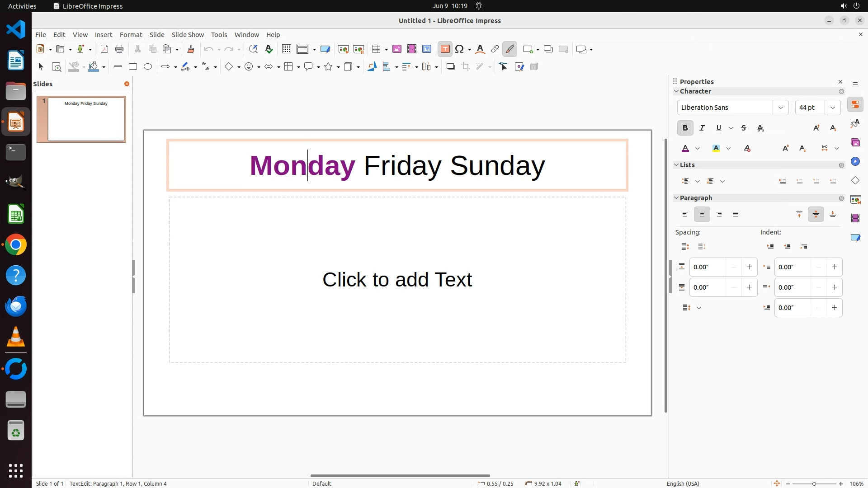Screen dimensions: 868x488
Task: Toggle Italic formatting in Character panel
Action: 702,128
